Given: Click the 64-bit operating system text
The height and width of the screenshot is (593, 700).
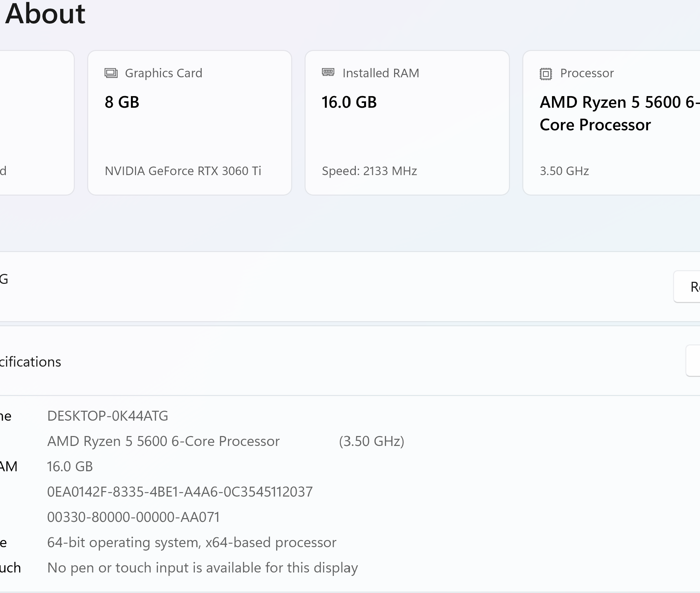Looking at the screenshot, I should tap(192, 542).
